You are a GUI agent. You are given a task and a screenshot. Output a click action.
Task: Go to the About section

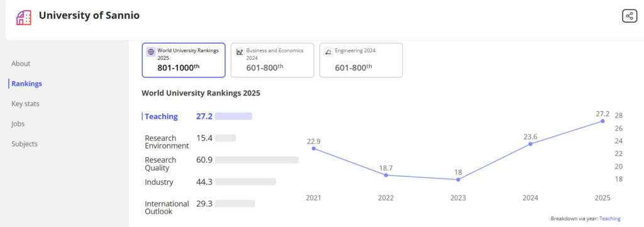[21, 64]
